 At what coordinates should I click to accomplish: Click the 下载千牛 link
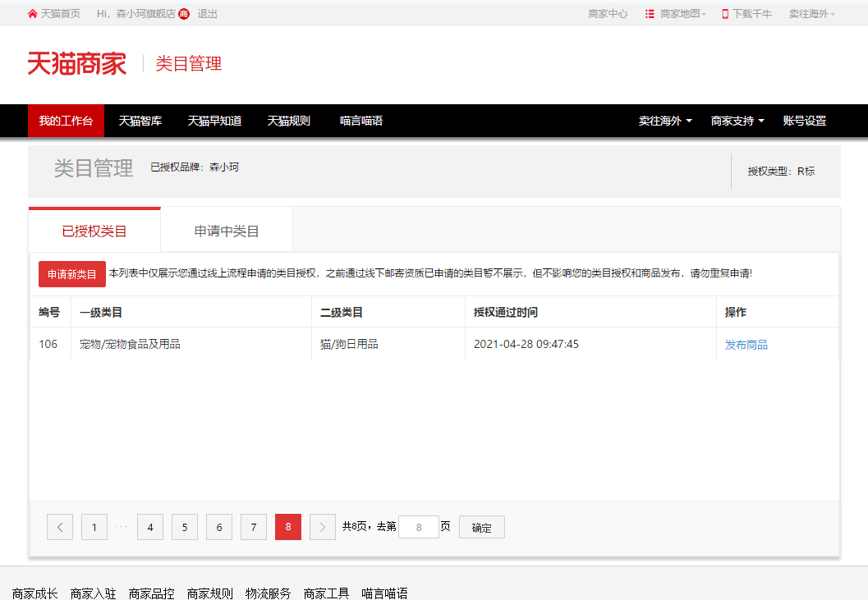(x=751, y=14)
